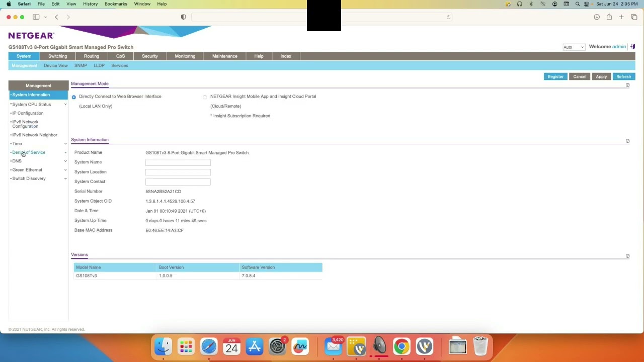Open the Services subtab
This screenshot has height=362, width=644.
(119, 66)
